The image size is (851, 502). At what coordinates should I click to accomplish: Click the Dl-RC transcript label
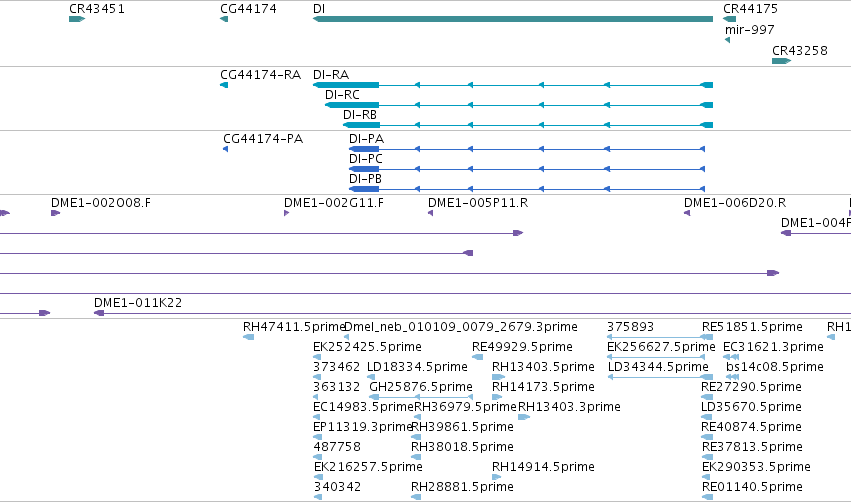342,95
